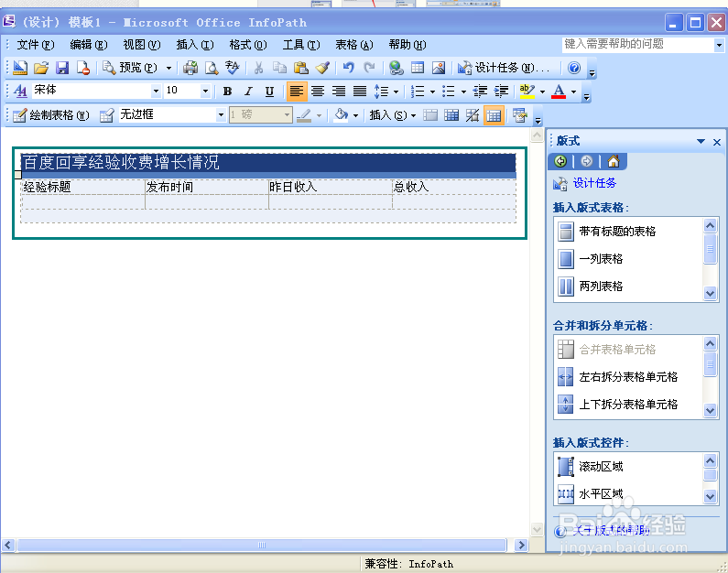Screen dimensions: 728x573
Task: Open the 视图 menu
Action: pyautogui.click(x=142, y=45)
